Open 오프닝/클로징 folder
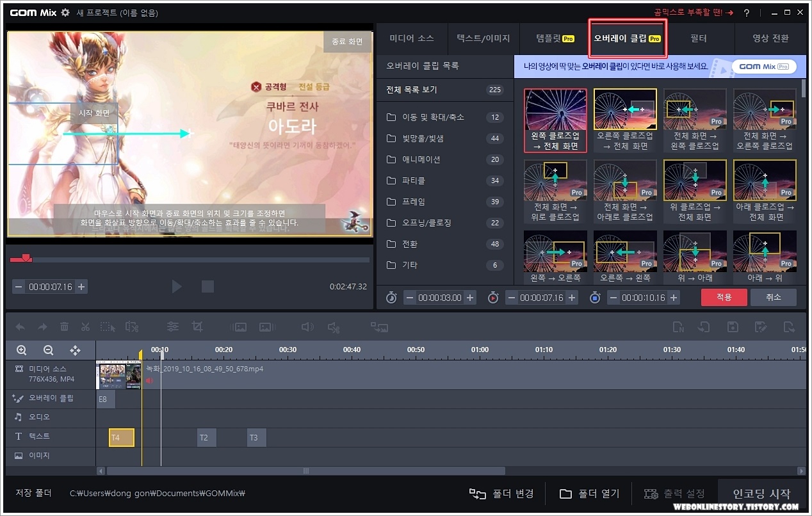Image resolution: width=812 pixels, height=516 pixels. 445,223
